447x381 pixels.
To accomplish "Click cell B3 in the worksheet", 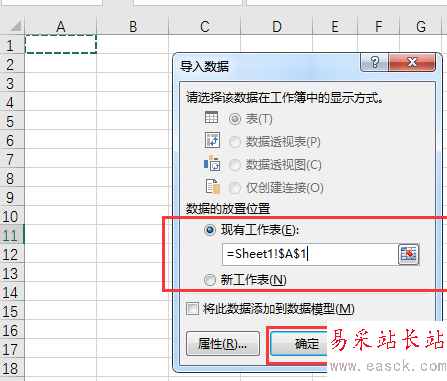I will click(133, 82).
